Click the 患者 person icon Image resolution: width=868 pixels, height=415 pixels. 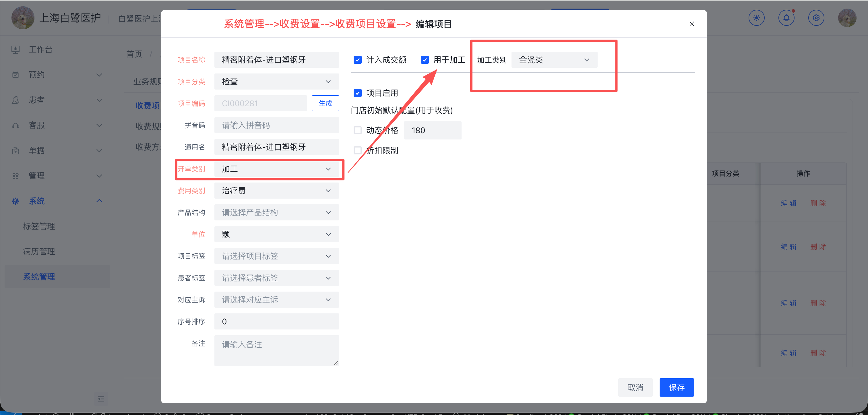click(x=15, y=100)
